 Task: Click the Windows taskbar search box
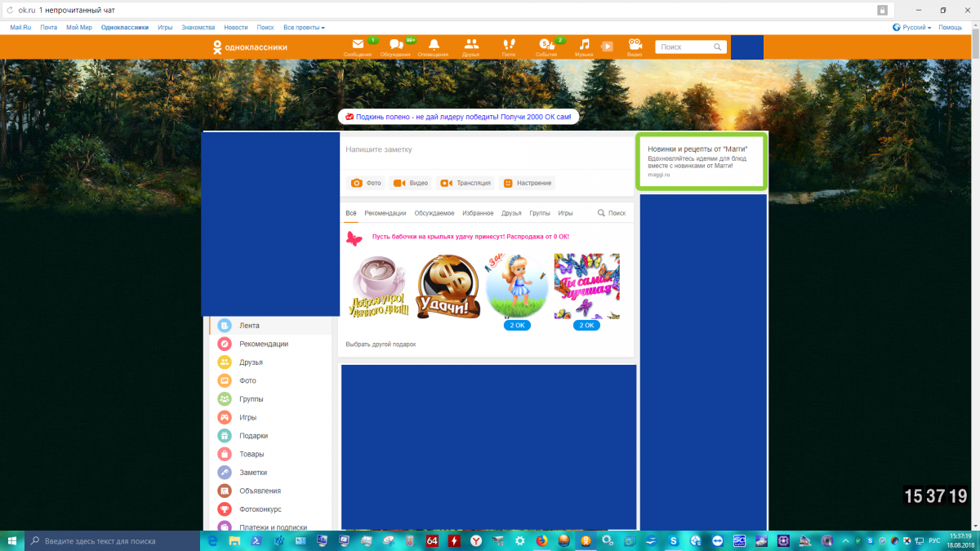tap(113, 541)
